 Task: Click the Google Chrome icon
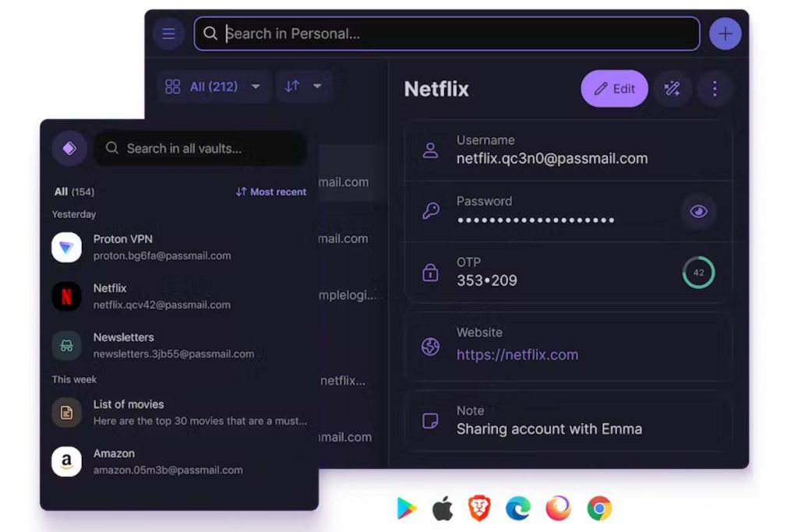tap(599, 508)
